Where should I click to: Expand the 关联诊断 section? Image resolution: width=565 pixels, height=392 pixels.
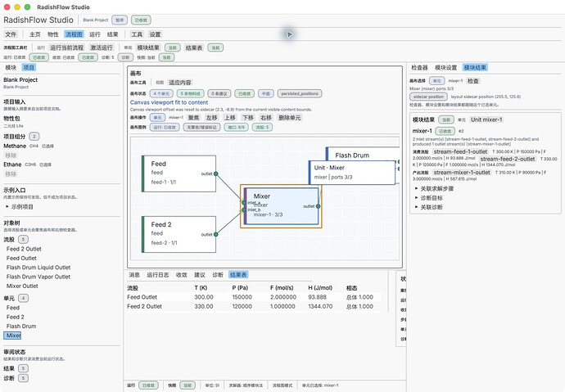click(416, 207)
